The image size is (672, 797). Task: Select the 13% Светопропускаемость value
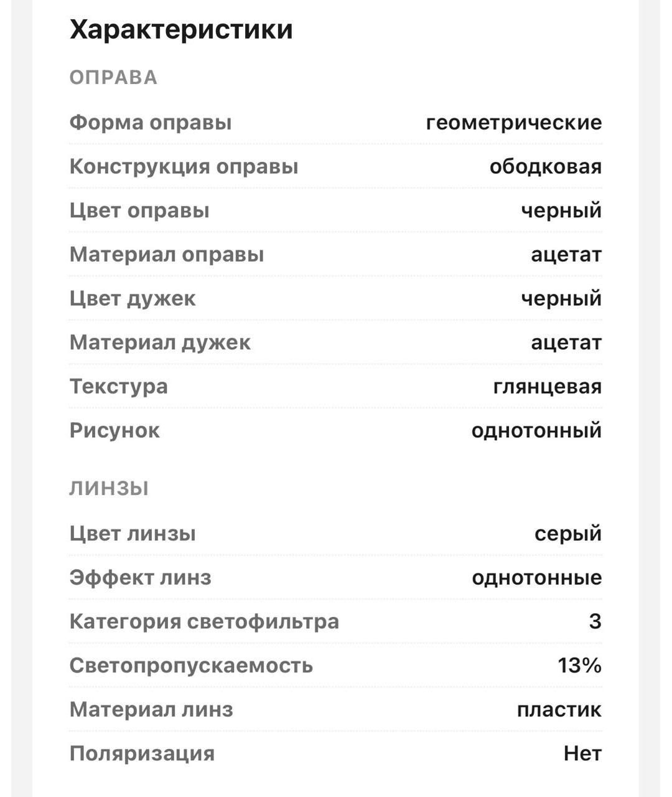click(x=580, y=666)
